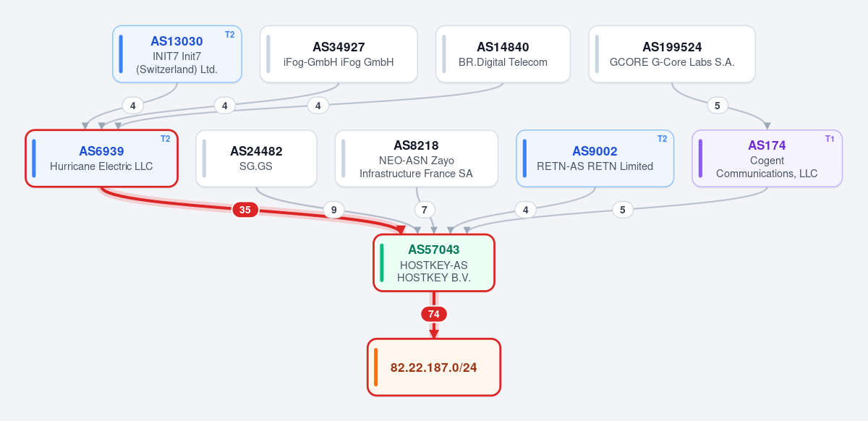Click the 5 badge below AS199524
This screenshot has width=868, height=421.
(x=717, y=106)
